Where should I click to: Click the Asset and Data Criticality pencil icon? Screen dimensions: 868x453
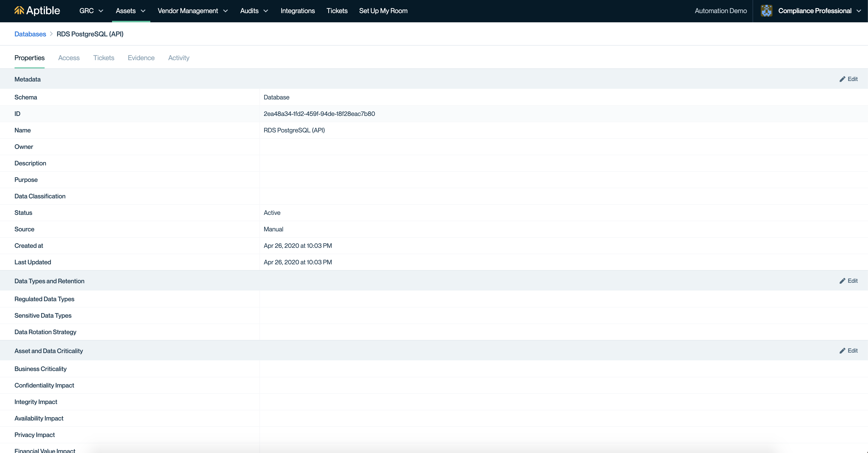coord(842,351)
